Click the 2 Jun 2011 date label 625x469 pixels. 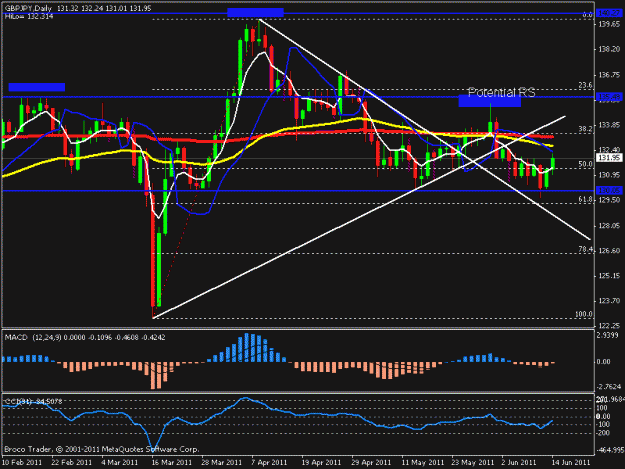(x=519, y=462)
